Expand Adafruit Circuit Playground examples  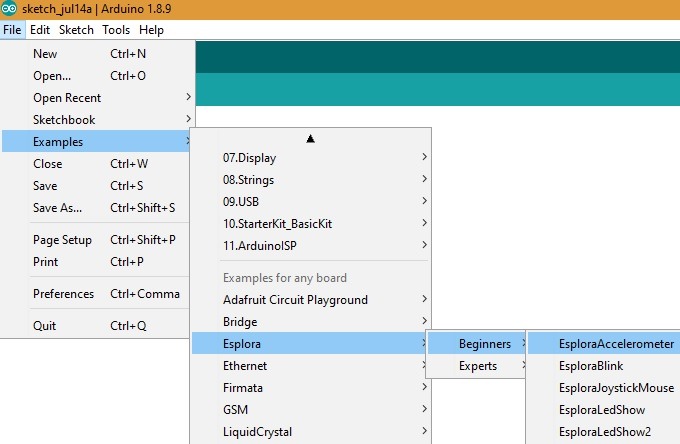pyautogui.click(x=311, y=300)
